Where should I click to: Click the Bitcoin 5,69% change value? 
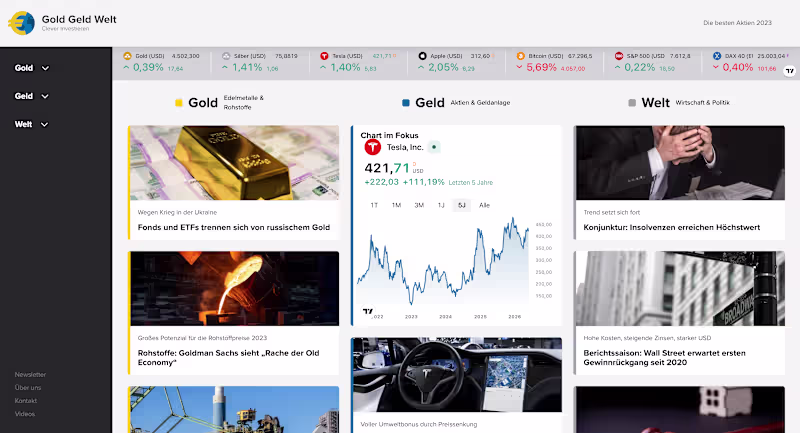click(x=541, y=67)
